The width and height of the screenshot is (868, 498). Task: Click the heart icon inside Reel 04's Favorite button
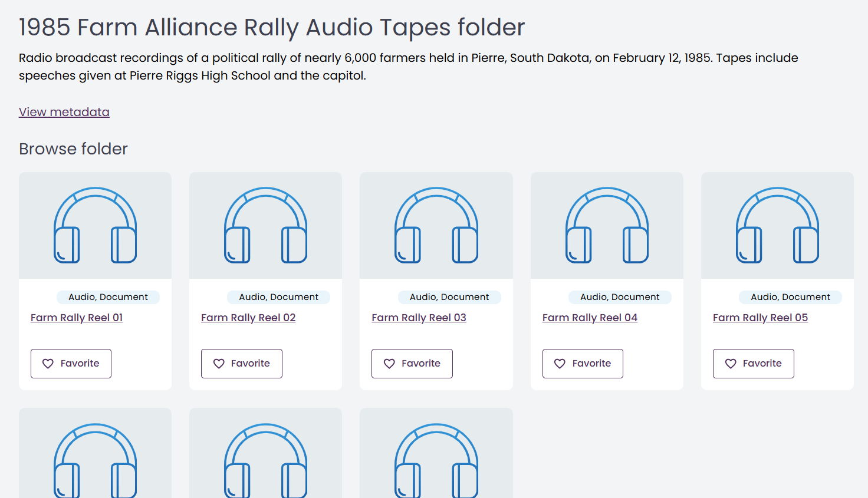pyautogui.click(x=560, y=364)
